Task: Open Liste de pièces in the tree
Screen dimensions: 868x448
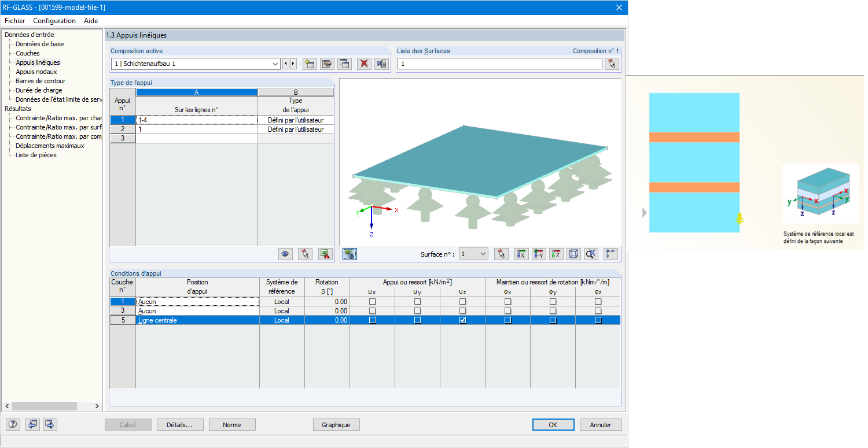Action: click(x=36, y=155)
